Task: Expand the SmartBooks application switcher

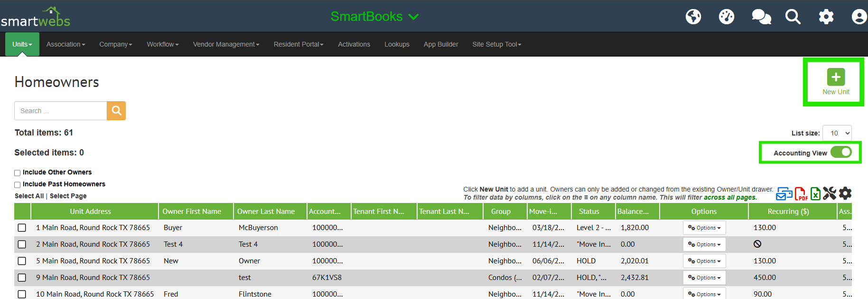Action: point(374,17)
